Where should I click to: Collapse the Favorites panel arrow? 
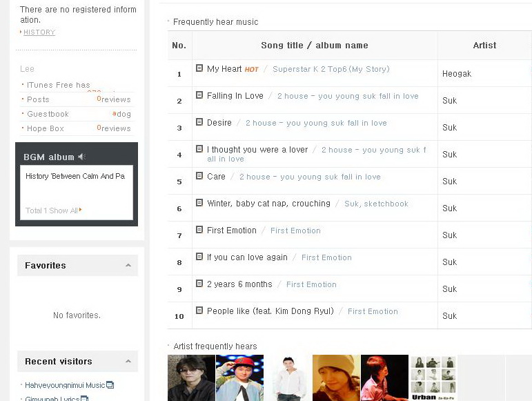point(128,265)
